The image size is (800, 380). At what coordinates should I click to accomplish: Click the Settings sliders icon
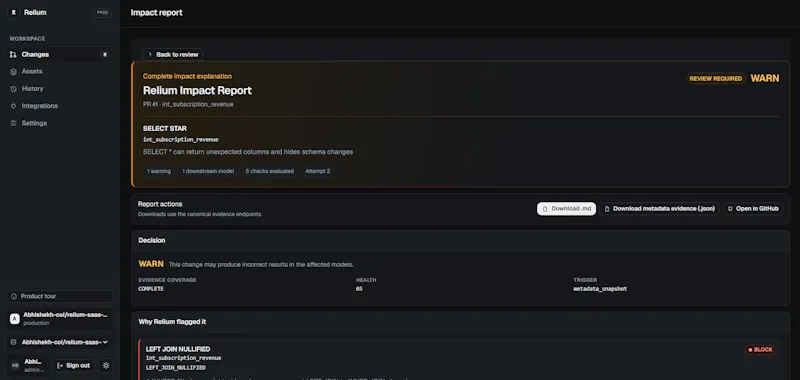(x=13, y=123)
